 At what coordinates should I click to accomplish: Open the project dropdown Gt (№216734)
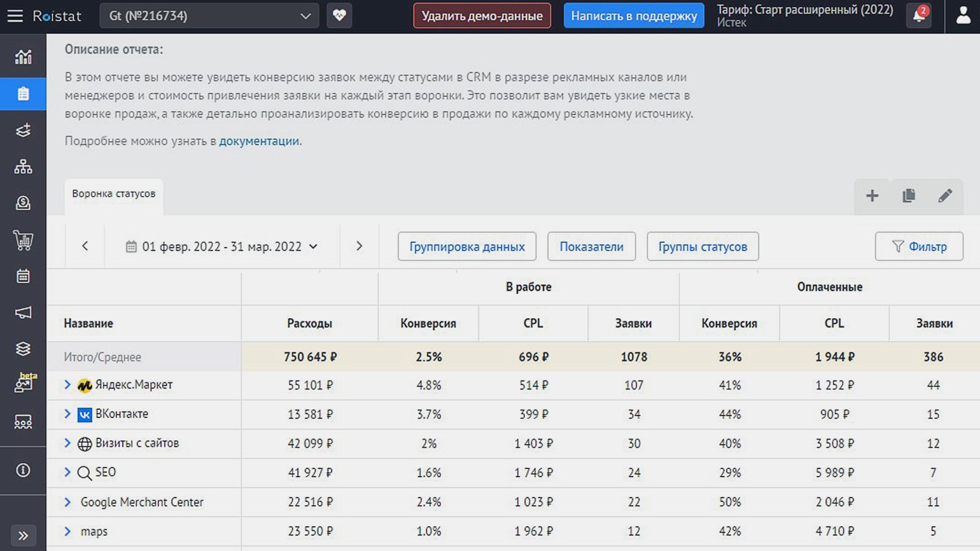pos(209,16)
